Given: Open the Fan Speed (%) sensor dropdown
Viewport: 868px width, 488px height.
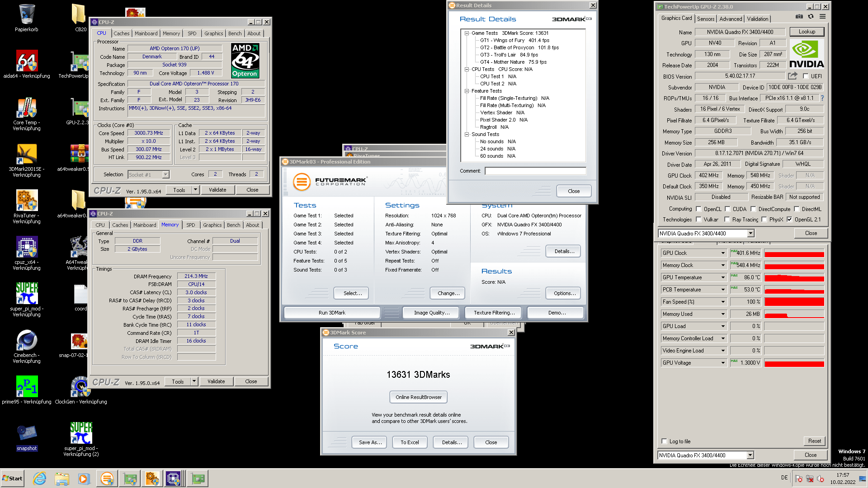Looking at the screenshot, I should [x=723, y=302].
